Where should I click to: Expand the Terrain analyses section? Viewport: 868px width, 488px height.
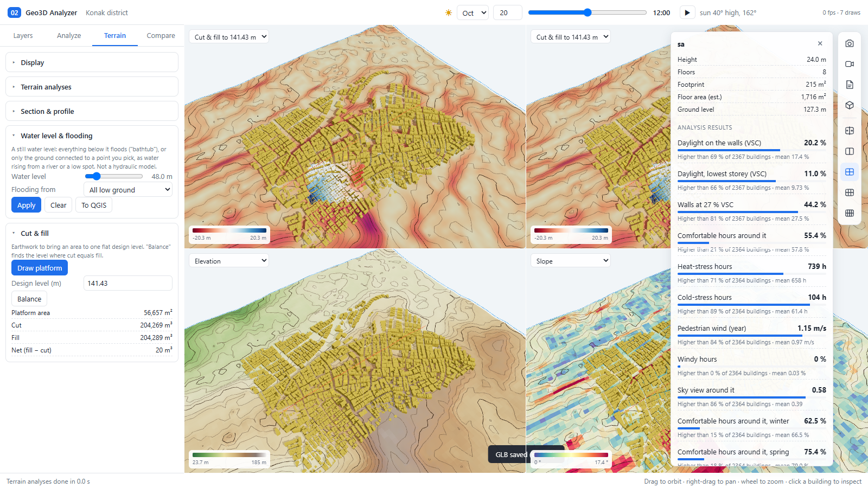coord(92,87)
